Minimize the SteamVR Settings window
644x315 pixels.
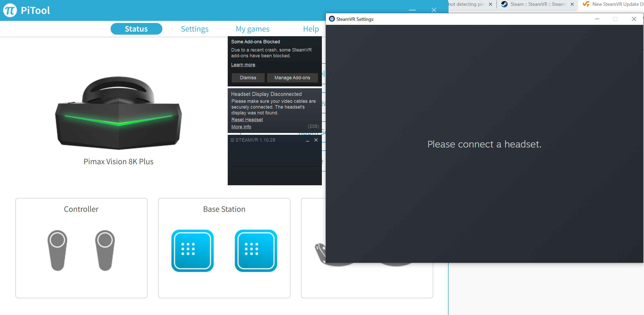point(597,19)
